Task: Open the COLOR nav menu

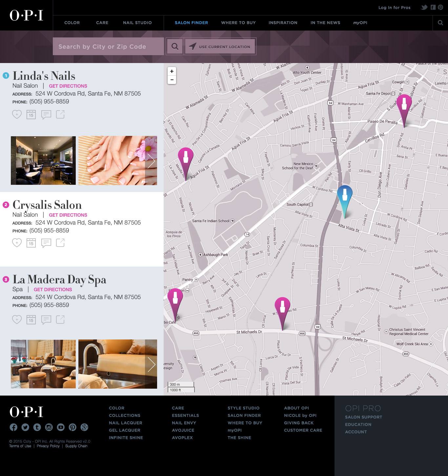Action: pyautogui.click(x=72, y=23)
